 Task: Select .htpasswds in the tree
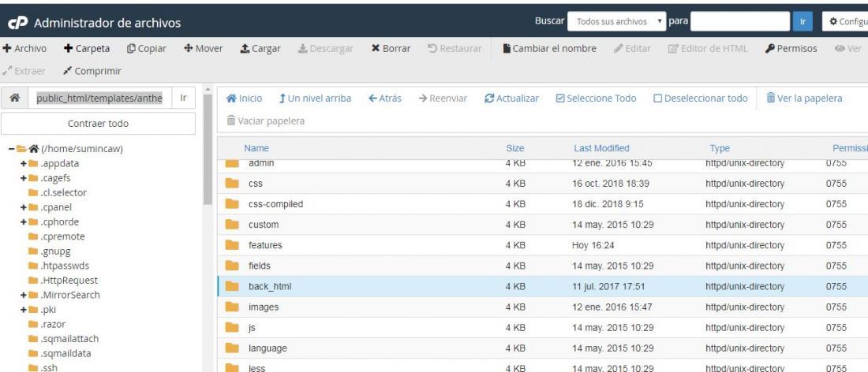point(64,266)
